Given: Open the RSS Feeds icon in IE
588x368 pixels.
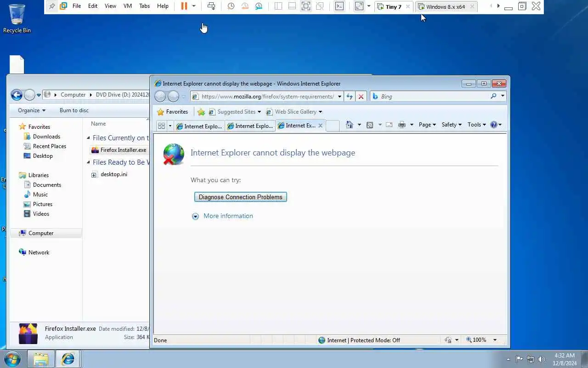Looking at the screenshot, I should [x=370, y=125].
